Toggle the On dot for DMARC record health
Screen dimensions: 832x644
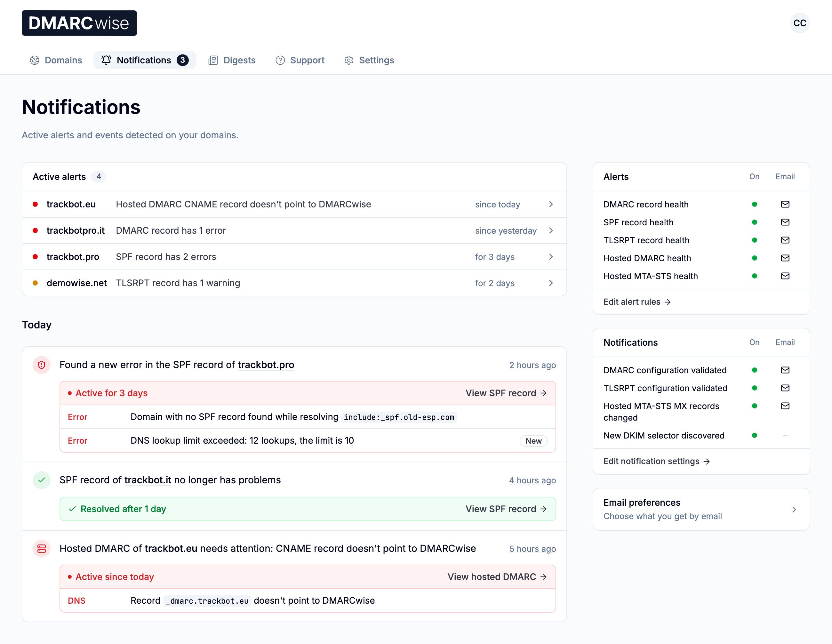754,204
